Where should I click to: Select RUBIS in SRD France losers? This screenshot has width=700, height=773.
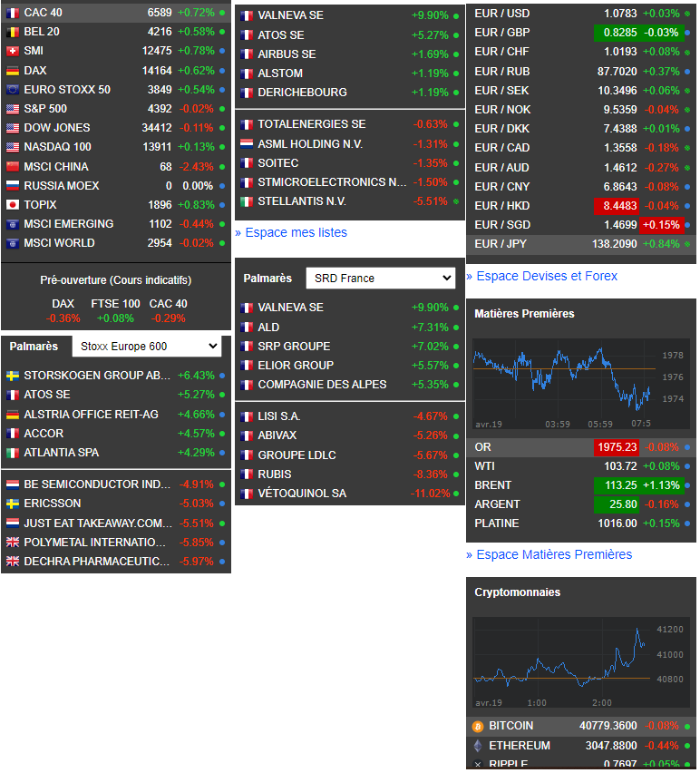pos(350,475)
